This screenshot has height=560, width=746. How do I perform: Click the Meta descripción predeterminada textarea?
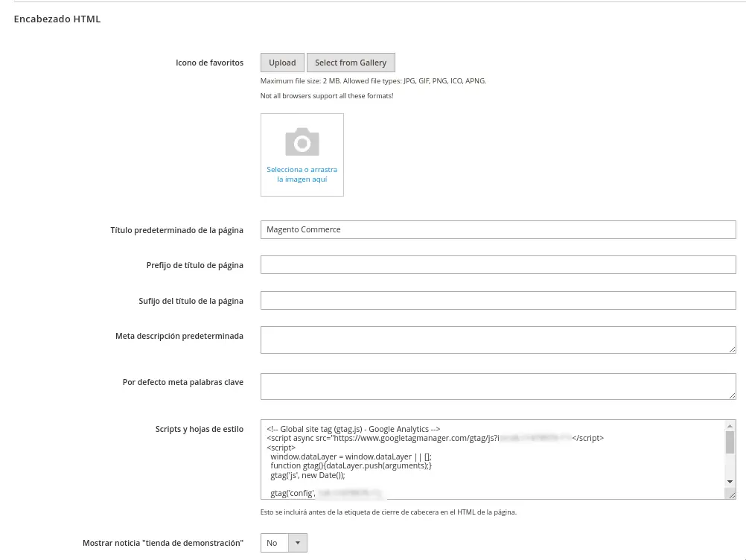tap(498, 340)
